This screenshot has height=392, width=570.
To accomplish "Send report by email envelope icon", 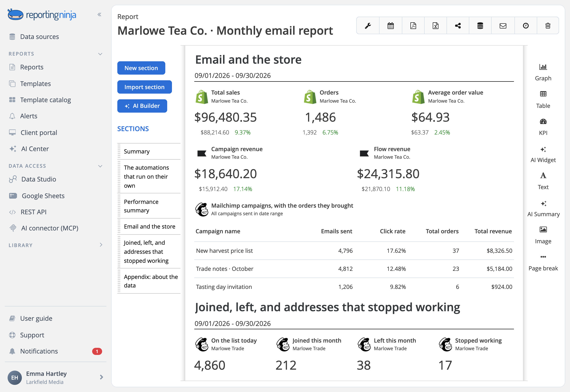I will [503, 26].
